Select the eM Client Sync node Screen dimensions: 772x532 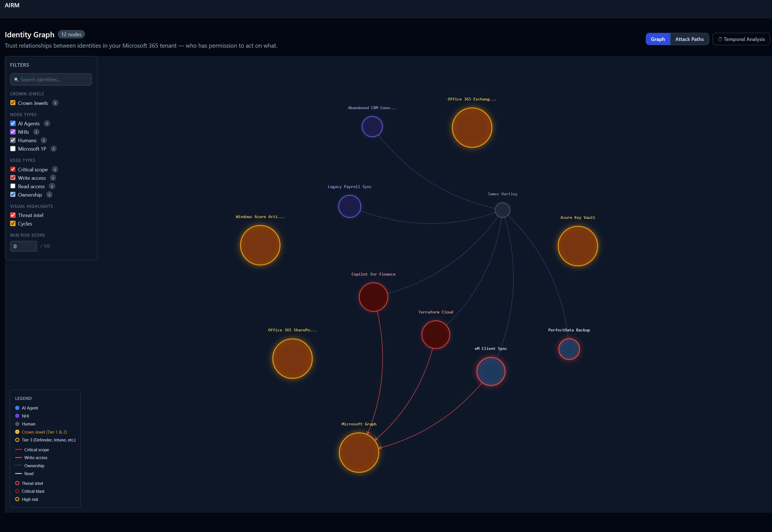coord(491,371)
